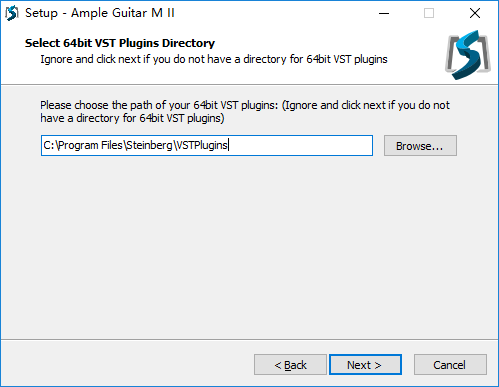Click the 'Select 64bit VST Plugins Directory' heading

[120, 43]
